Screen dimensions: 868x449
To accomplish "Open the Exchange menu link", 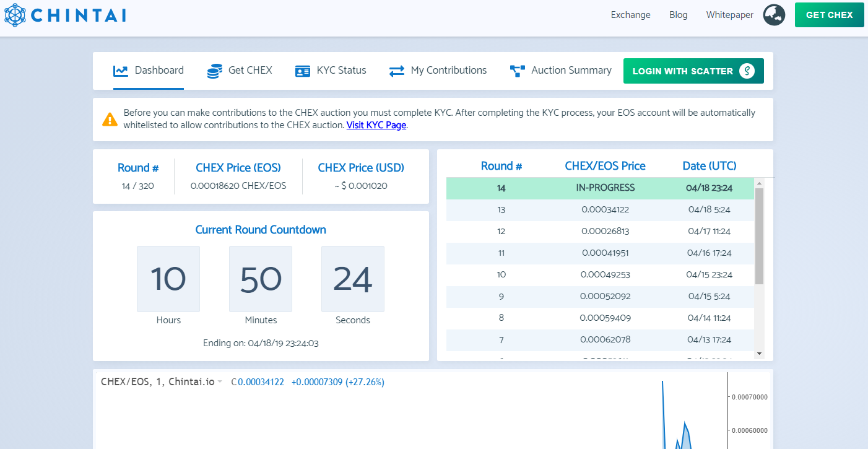I will tap(630, 15).
